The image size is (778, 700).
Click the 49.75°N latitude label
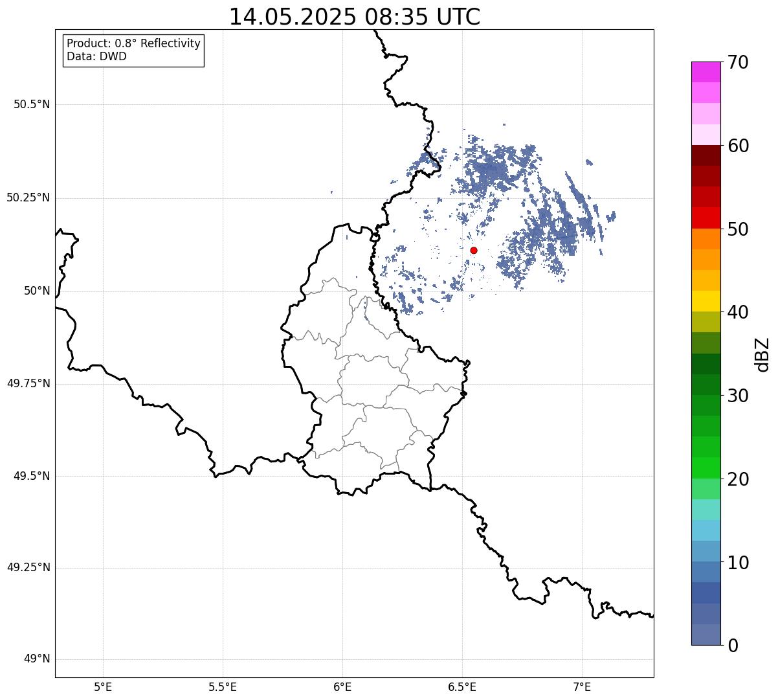click(28, 383)
